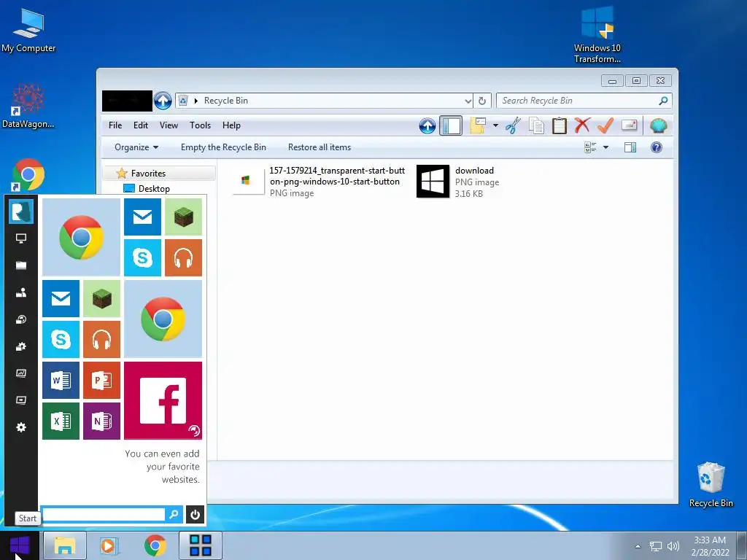The height and width of the screenshot is (560, 747).
Task: Click Restore all items
Action: pos(320,147)
